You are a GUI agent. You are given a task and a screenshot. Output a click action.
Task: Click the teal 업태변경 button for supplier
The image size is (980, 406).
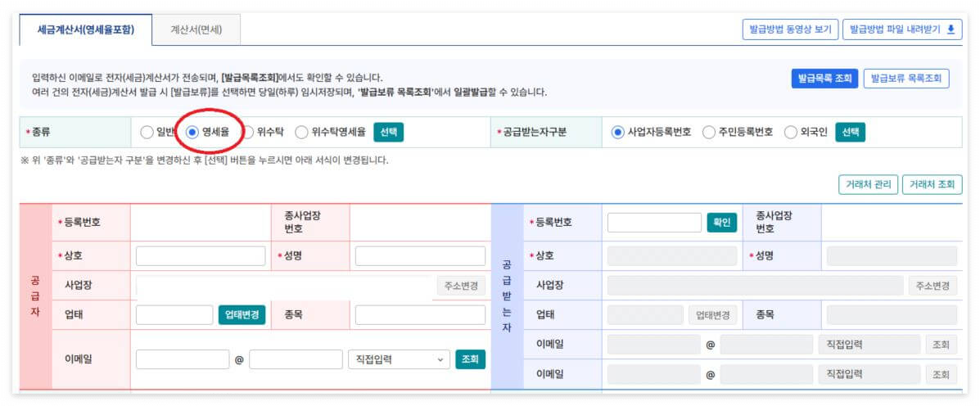point(242,315)
